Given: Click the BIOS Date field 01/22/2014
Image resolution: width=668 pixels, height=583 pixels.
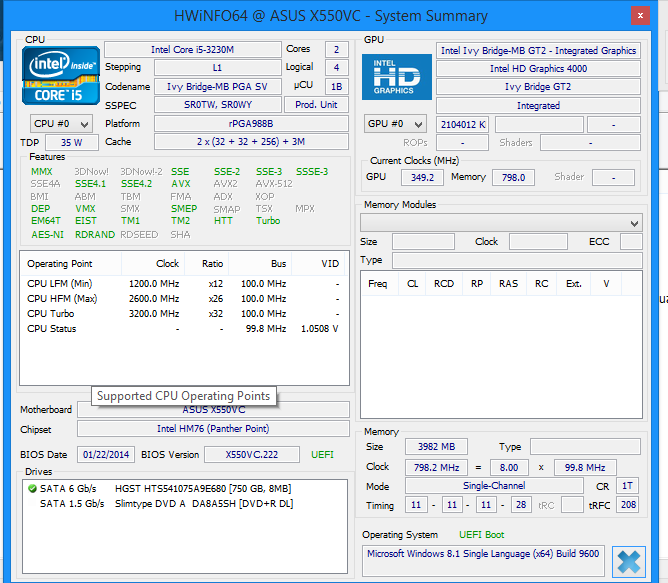Looking at the screenshot, I should pos(106,455).
